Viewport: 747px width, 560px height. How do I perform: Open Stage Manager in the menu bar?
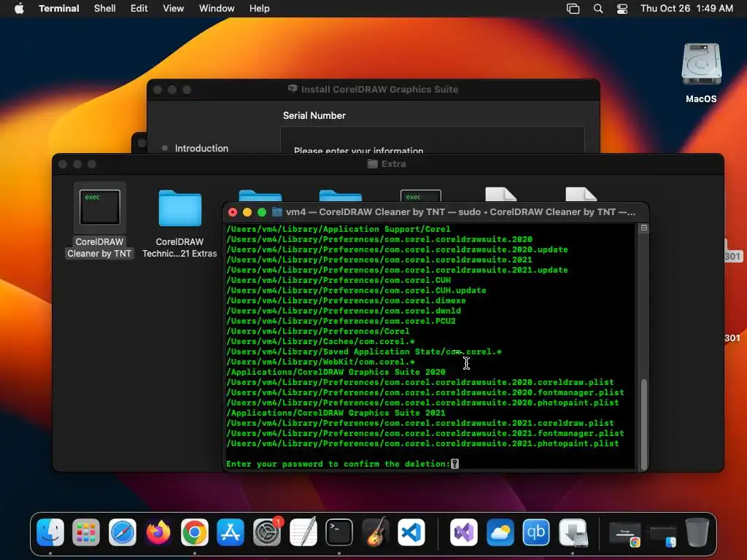tap(573, 9)
